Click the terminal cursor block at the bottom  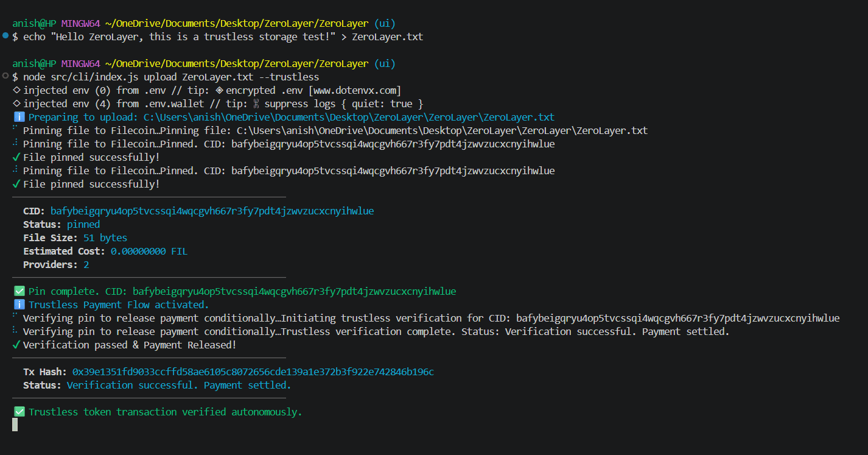click(15, 425)
